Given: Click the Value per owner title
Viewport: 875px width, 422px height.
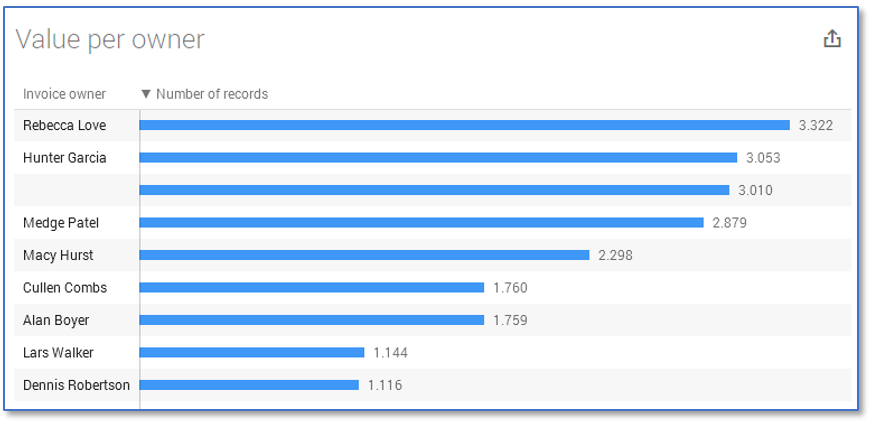Looking at the screenshot, I should [x=110, y=39].
